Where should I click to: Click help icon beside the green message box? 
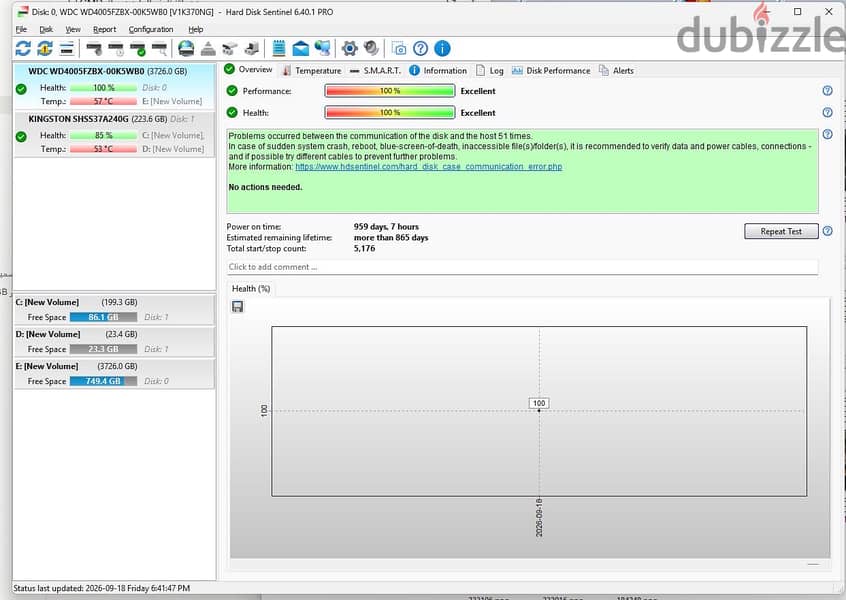pyautogui.click(x=827, y=134)
